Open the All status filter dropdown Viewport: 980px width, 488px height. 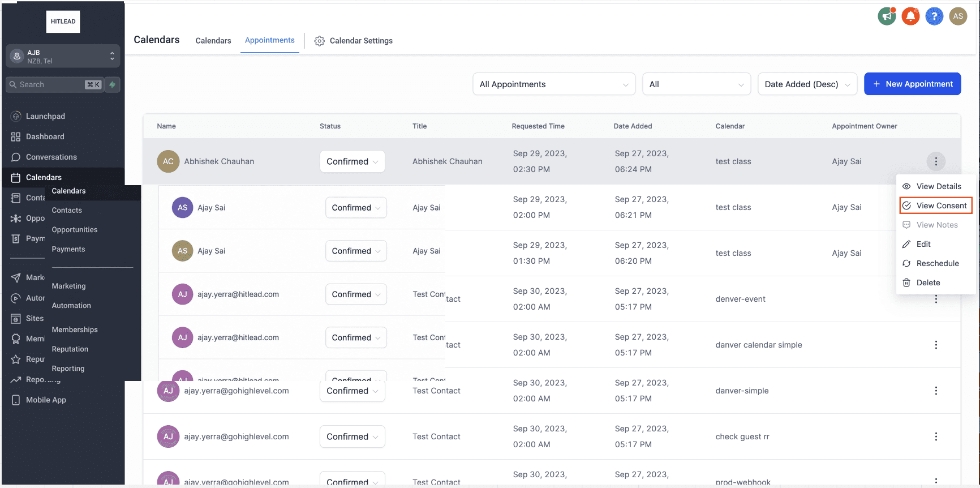[697, 84]
